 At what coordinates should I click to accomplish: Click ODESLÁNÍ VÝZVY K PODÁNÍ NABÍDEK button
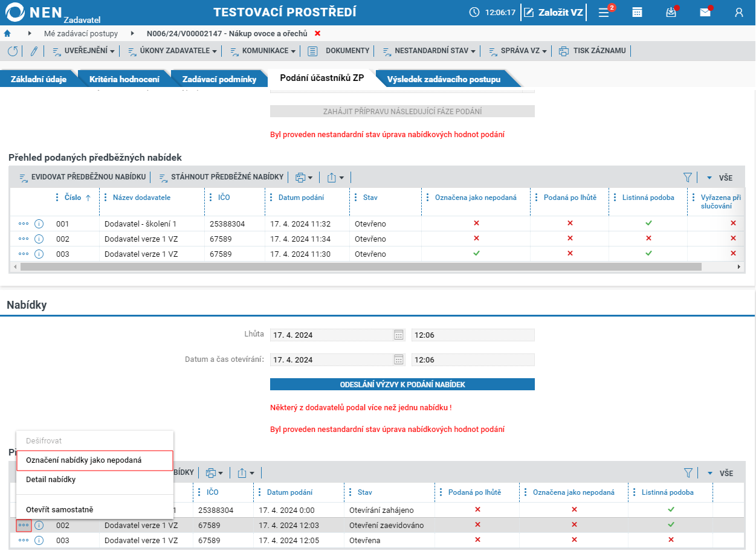click(x=402, y=384)
